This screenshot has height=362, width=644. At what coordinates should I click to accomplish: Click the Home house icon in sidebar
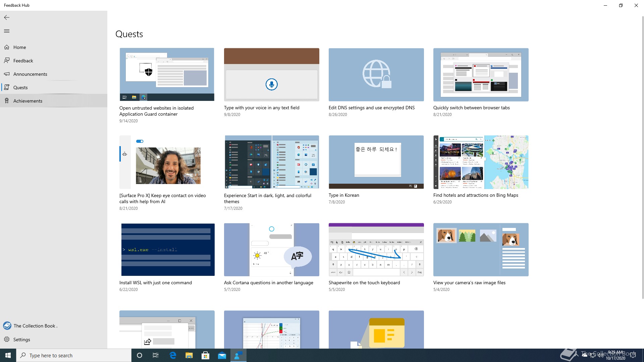pyautogui.click(x=7, y=47)
